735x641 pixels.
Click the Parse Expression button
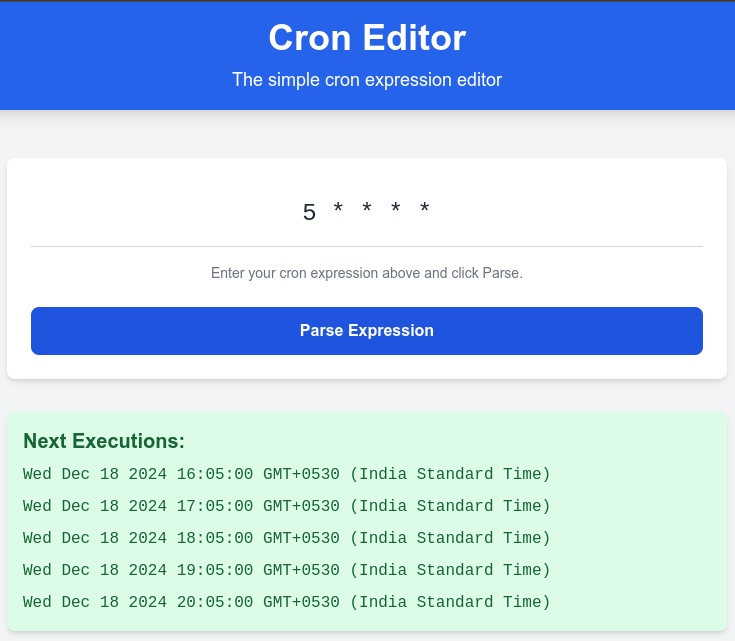point(366,331)
